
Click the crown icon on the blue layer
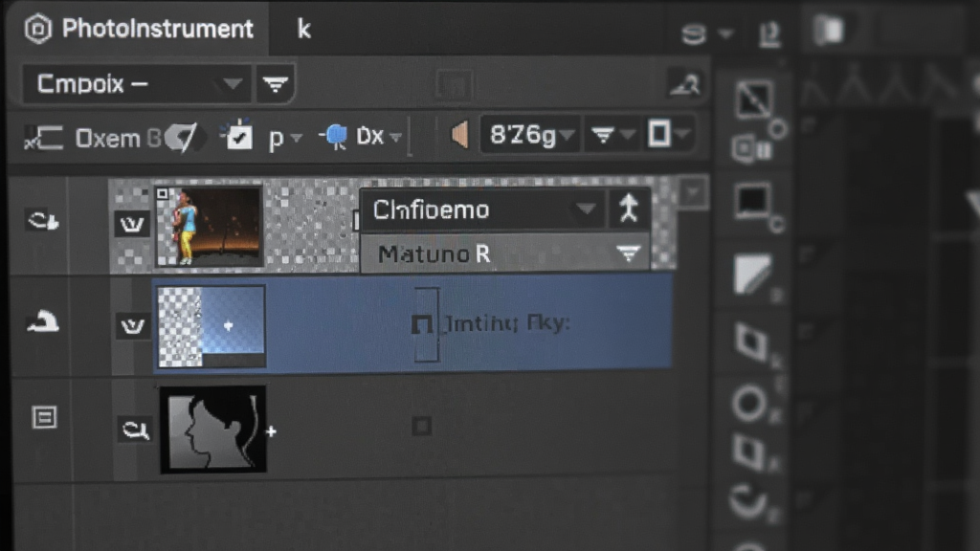(x=132, y=325)
